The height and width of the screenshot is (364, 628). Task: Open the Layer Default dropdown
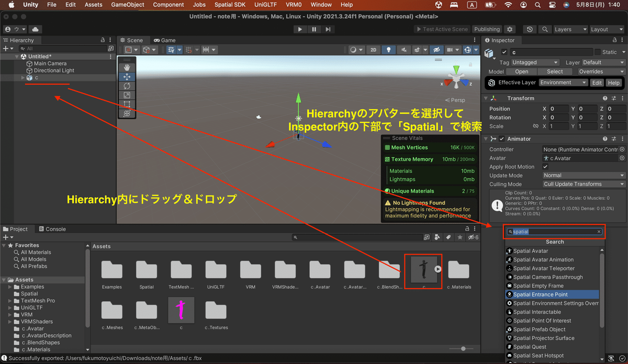(x=603, y=62)
